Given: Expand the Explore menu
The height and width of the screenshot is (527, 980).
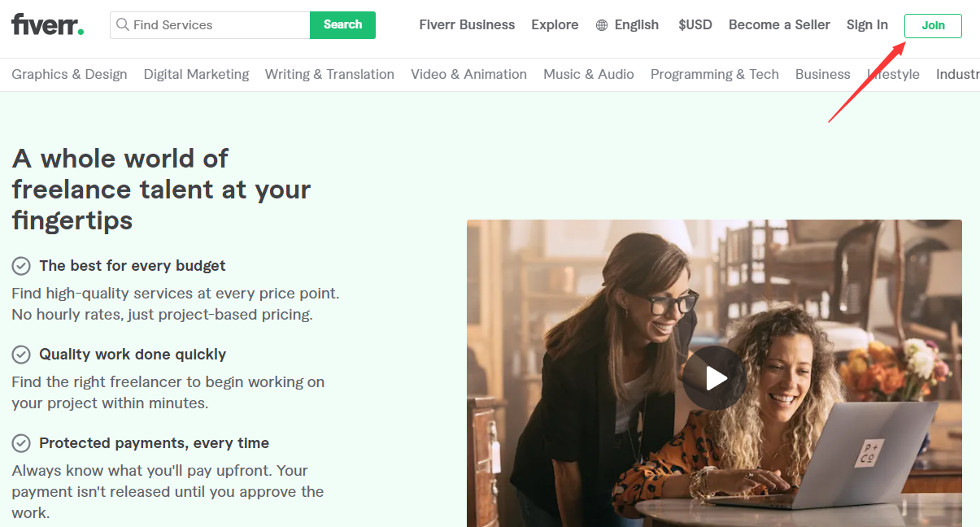Looking at the screenshot, I should point(555,25).
